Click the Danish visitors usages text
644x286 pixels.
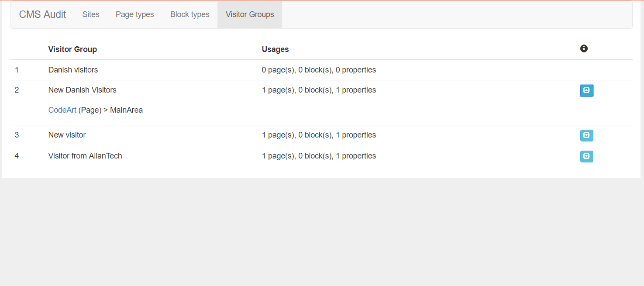click(319, 70)
